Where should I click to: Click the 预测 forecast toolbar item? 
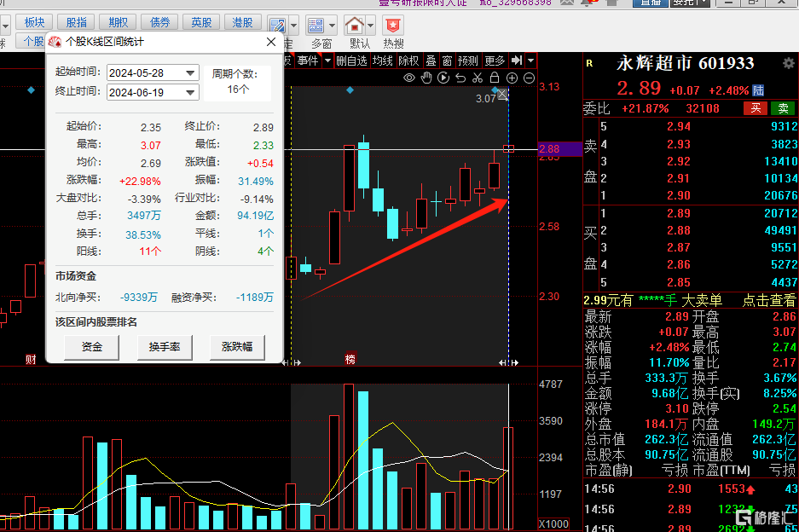coord(468,61)
